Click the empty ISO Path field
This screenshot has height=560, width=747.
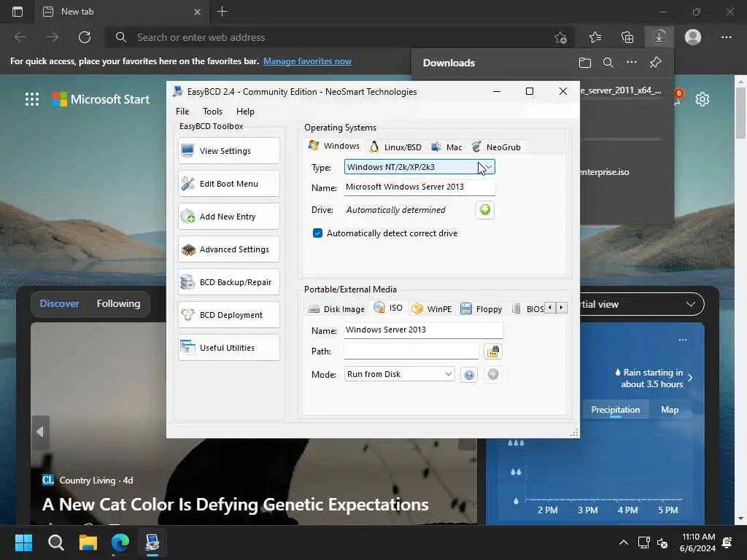click(x=411, y=351)
